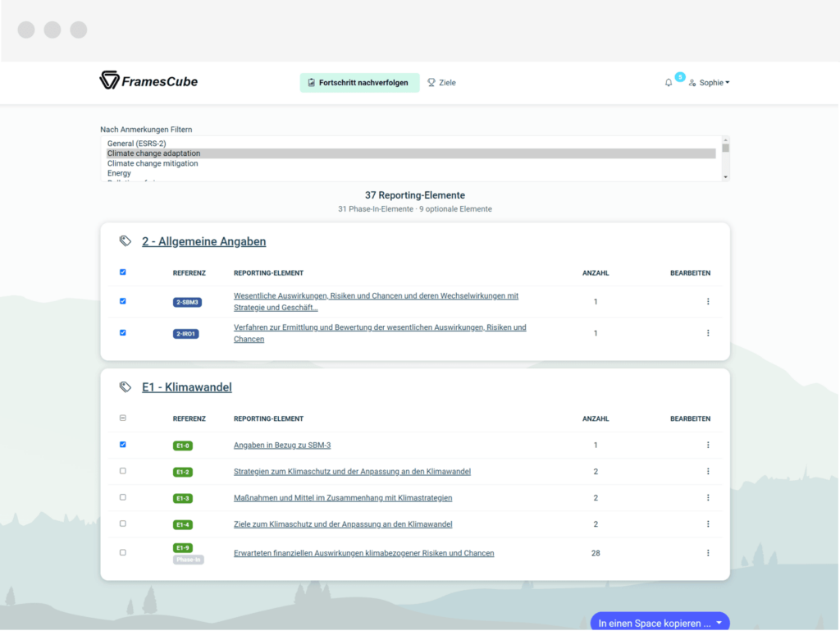Open Verfahren zur Ermittlung und Bewertung link

click(380, 333)
